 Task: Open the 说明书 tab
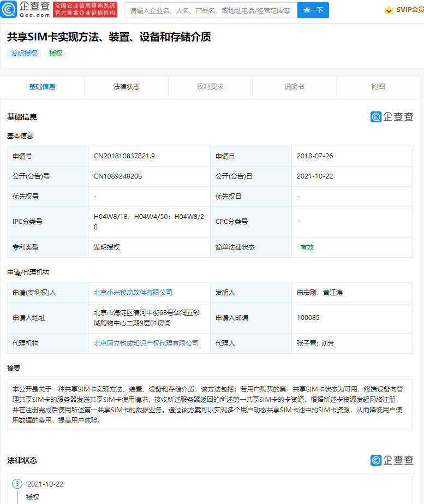click(x=294, y=86)
